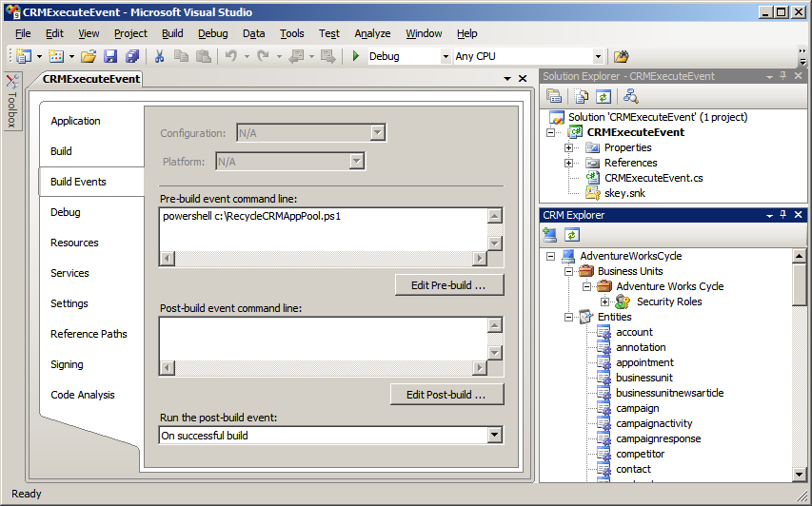Viewport: 812px width, 506px height.
Task: Click the Open File folder icon
Action: pos(89,56)
